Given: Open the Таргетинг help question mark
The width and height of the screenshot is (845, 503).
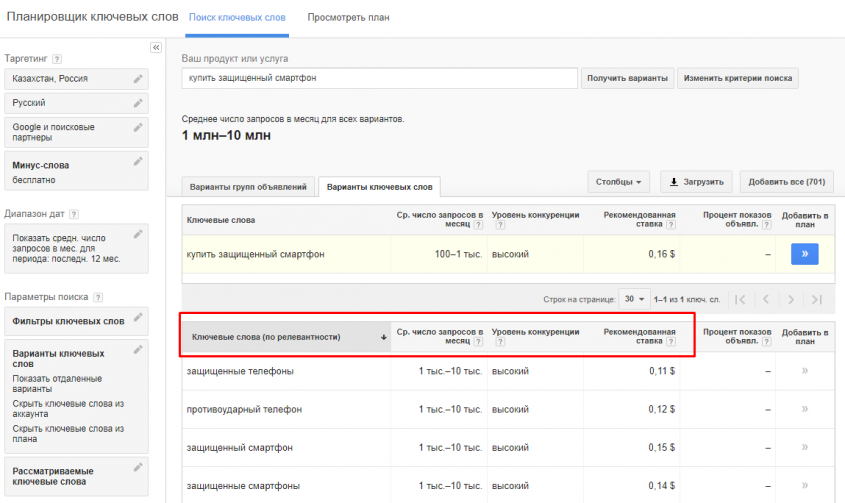Looking at the screenshot, I should [x=57, y=59].
